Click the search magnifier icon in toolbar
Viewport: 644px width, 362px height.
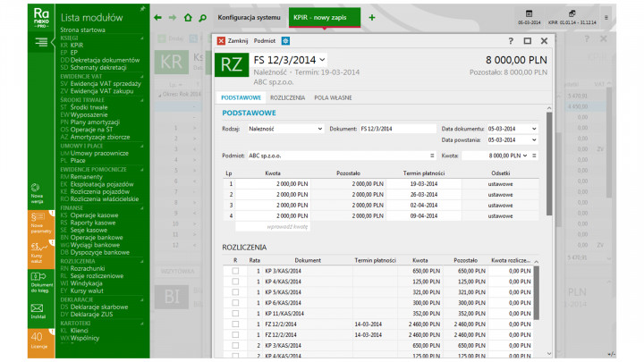pyautogui.click(x=202, y=17)
